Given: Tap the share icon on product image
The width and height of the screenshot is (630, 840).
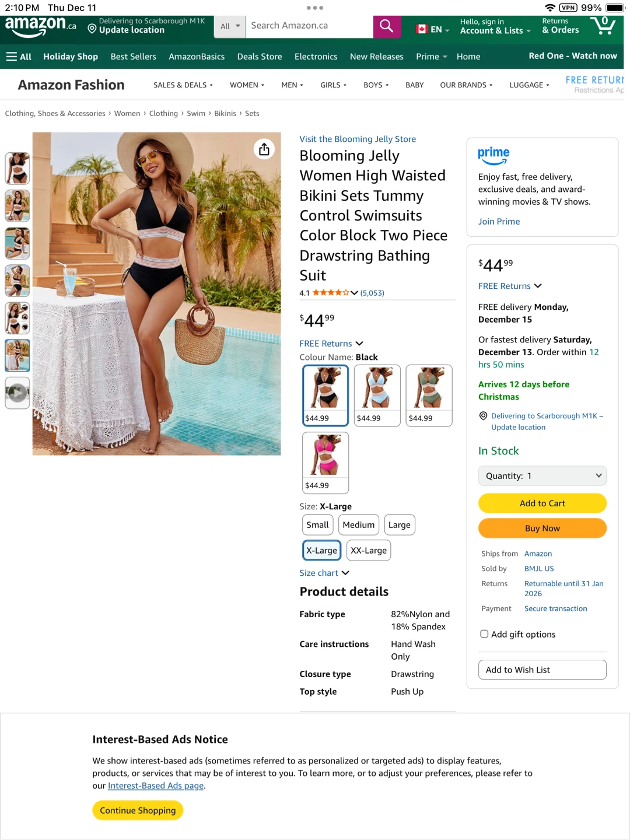Looking at the screenshot, I should point(264,149).
